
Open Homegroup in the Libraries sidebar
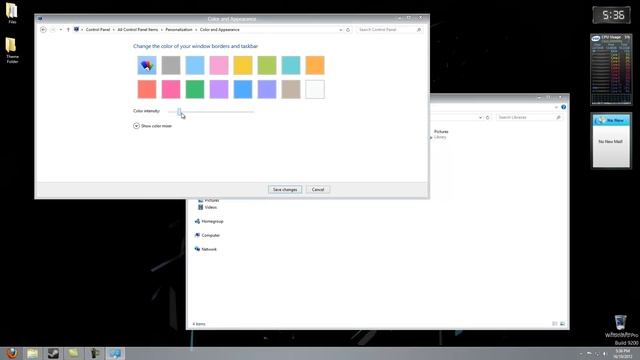(209, 221)
